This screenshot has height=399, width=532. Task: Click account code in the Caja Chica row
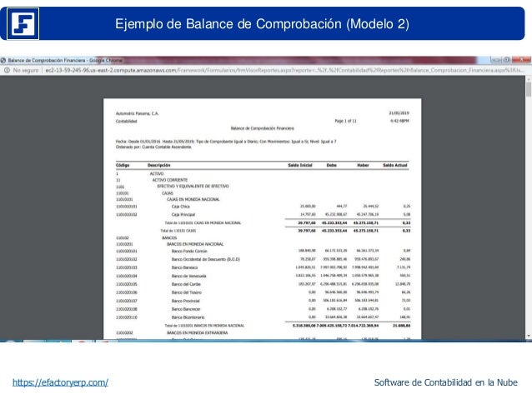click(127, 207)
